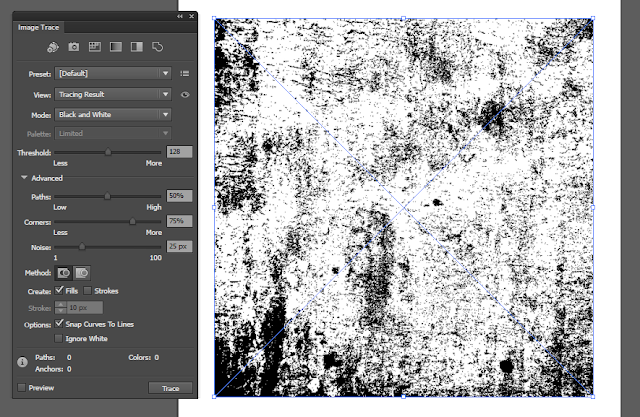This screenshot has height=417, width=640.
Task: Open the Mode dropdown showing Black and White
Action: (x=113, y=115)
